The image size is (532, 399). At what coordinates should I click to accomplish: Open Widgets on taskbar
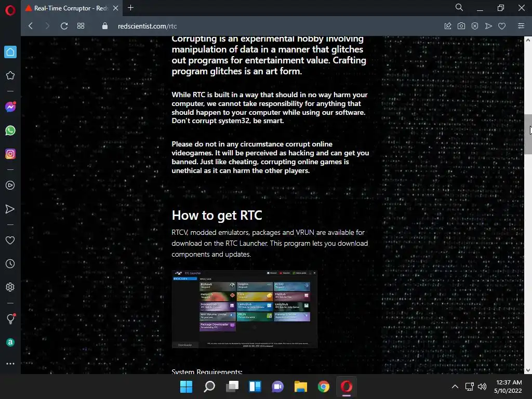[x=255, y=387]
